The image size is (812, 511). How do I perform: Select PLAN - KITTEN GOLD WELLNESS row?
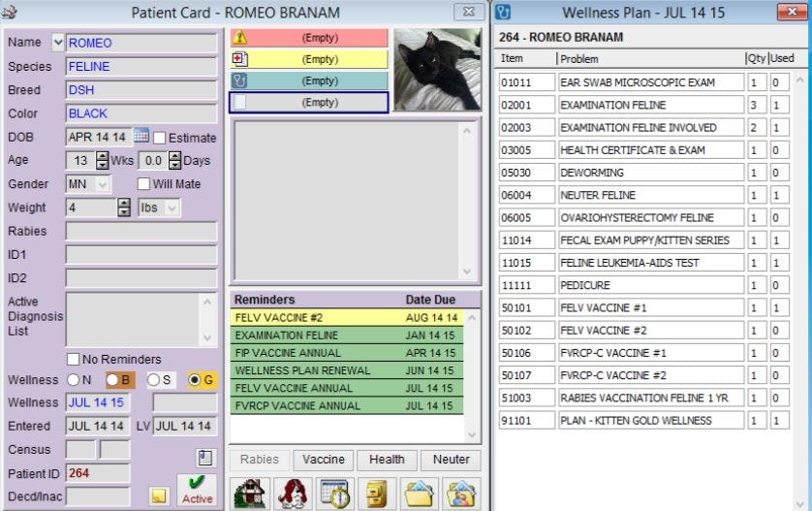[x=651, y=420]
